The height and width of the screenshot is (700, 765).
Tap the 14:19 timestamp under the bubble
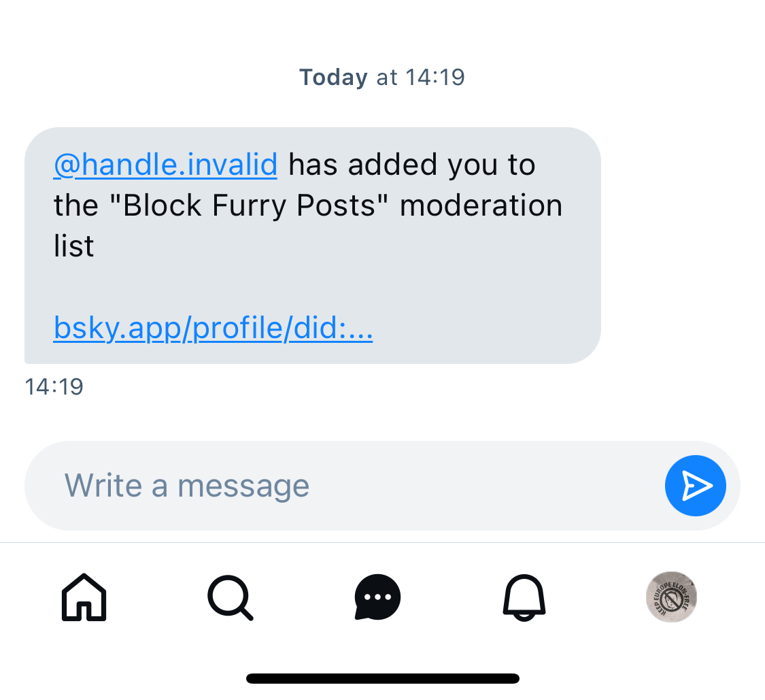[54, 386]
